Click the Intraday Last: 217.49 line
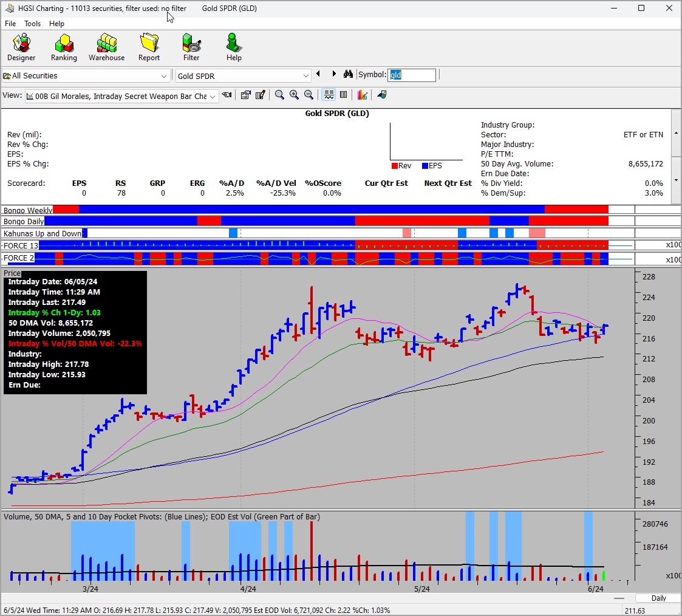The width and height of the screenshot is (682, 616). [47, 303]
